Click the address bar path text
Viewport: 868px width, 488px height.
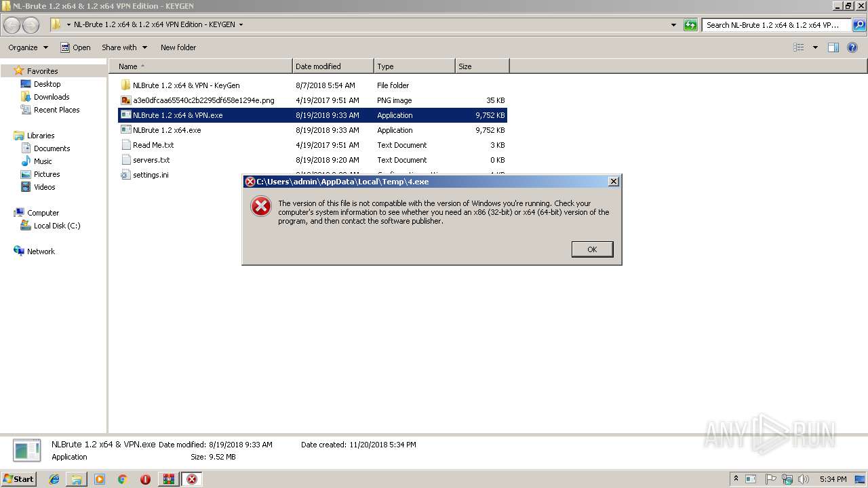point(155,24)
